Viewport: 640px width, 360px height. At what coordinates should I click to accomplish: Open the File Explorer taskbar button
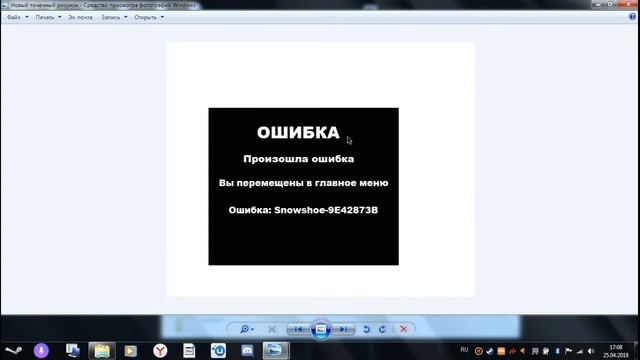click(x=102, y=351)
